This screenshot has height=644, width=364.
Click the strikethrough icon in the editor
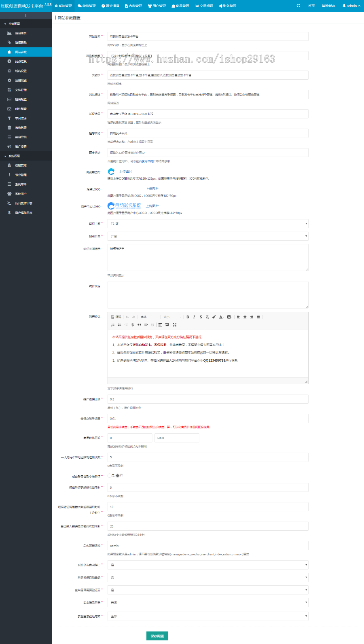click(x=201, y=317)
